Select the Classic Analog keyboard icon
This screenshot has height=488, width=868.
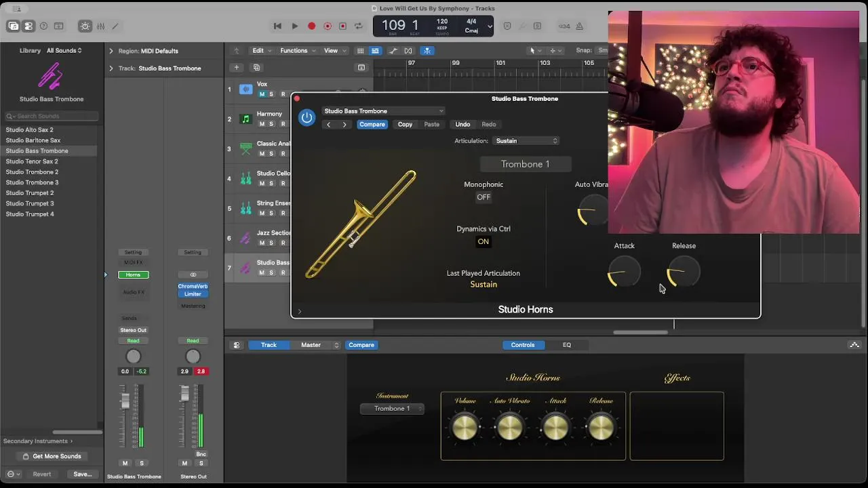tap(245, 149)
